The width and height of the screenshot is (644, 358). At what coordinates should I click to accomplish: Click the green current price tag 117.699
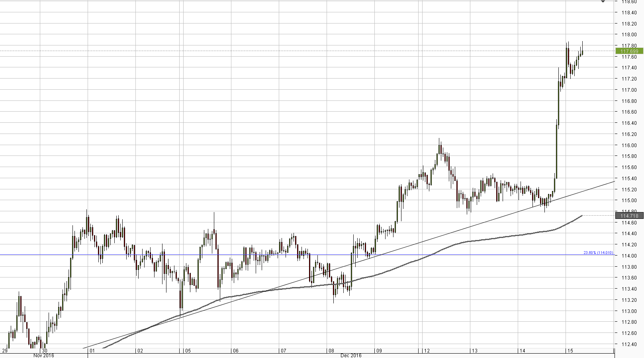[x=629, y=51]
